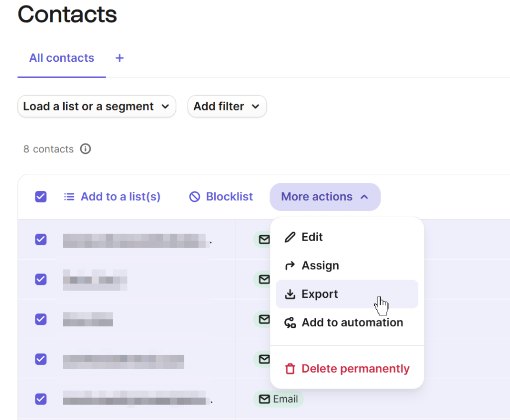
Task: Click the plus tab to create a view
Action: point(120,58)
